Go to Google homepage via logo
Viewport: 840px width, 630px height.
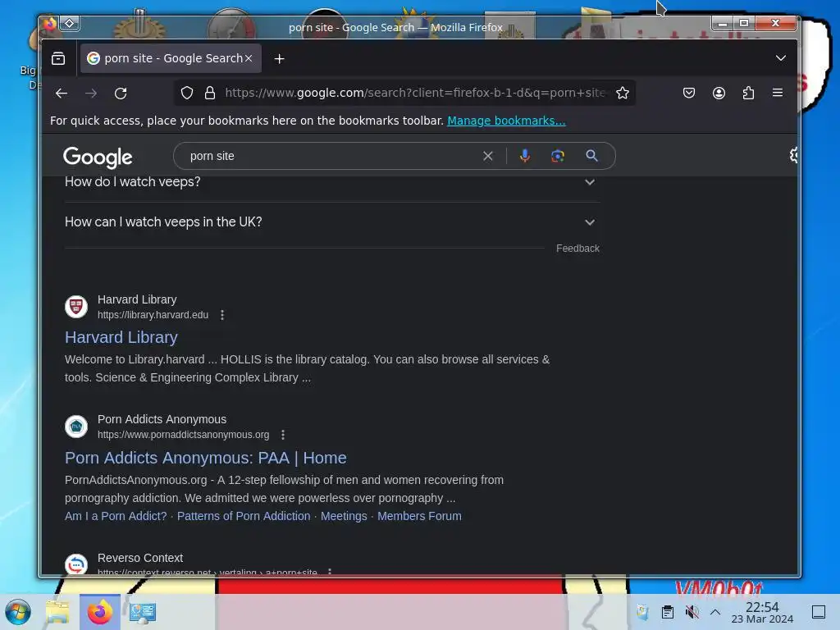98,157
